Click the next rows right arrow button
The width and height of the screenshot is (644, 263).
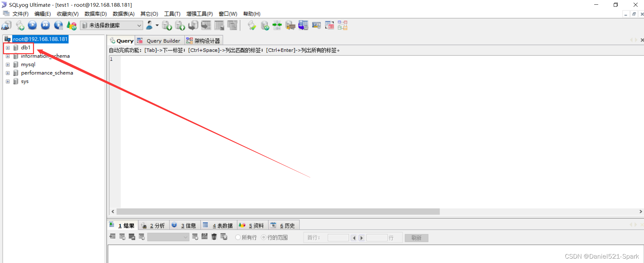pos(361,238)
